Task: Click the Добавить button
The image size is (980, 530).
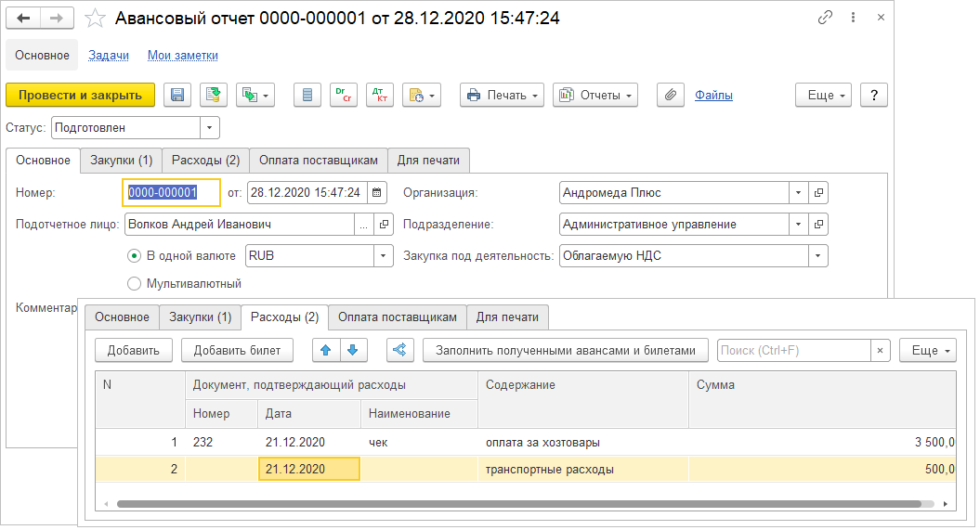Action: tap(133, 350)
